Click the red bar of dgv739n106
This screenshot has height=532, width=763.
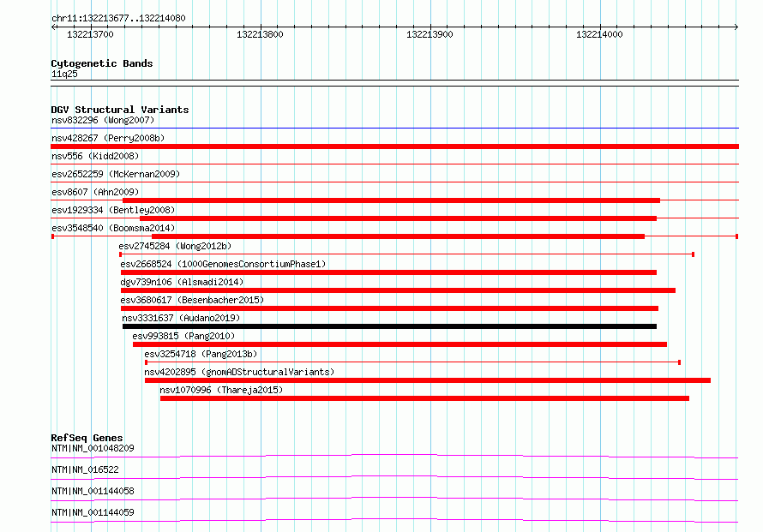click(398, 290)
